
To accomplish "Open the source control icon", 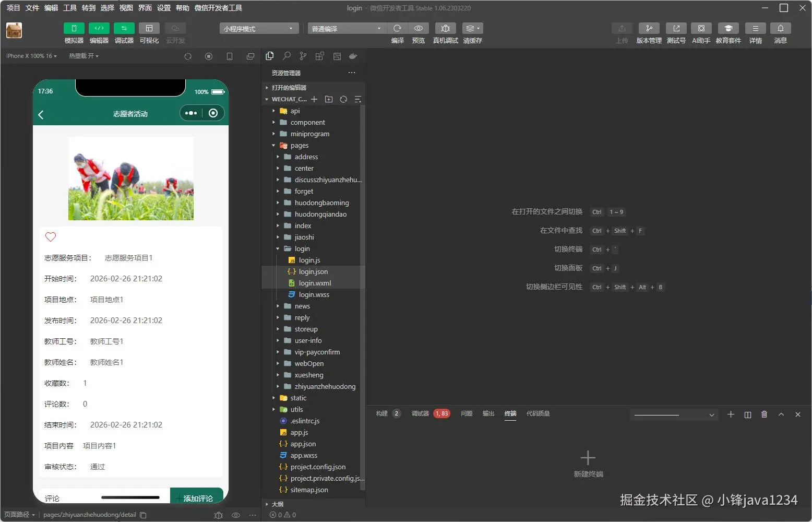I will pyautogui.click(x=303, y=56).
